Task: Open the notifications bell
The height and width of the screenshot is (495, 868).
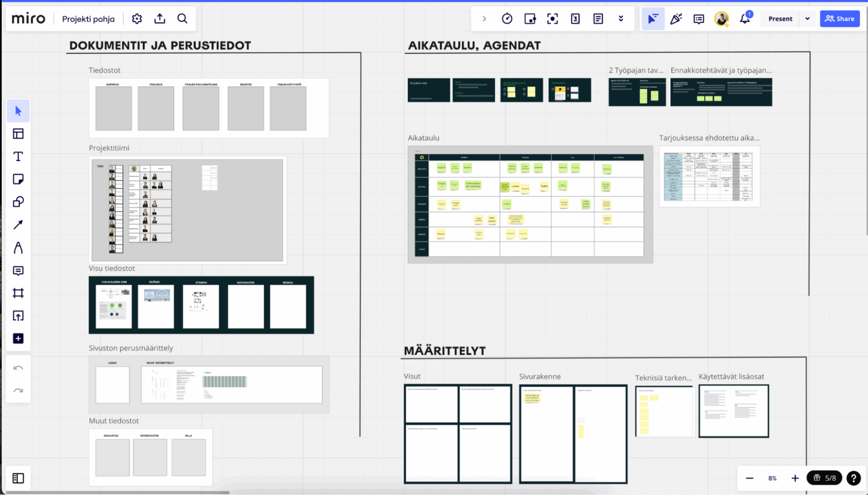Action: pos(745,19)
